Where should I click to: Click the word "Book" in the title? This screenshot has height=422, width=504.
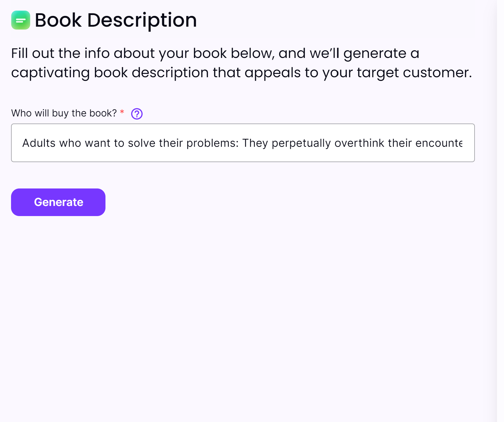pyautogui.click(x=58, y=20)
